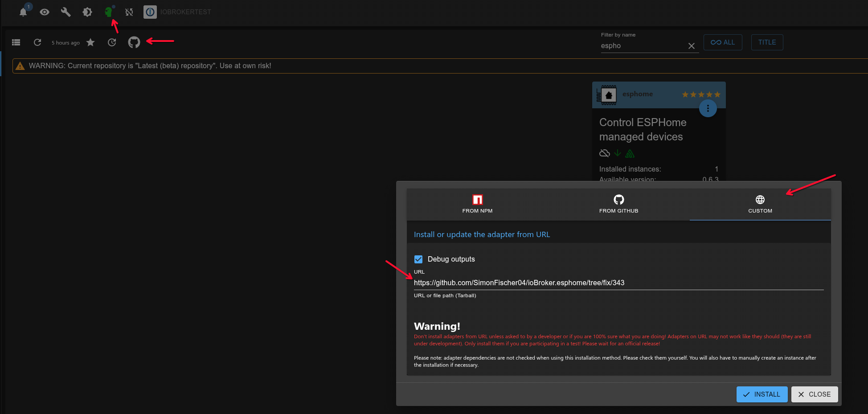Open the wrench system settings

[x=66, y=12]
